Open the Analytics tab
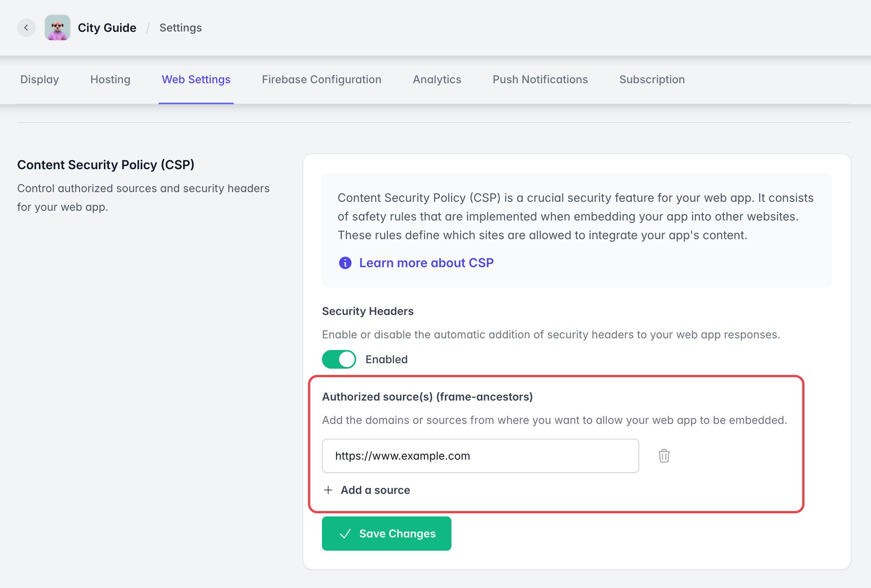Screen dimensions: 871x588 pyautogui.click(x=437, y=79)
